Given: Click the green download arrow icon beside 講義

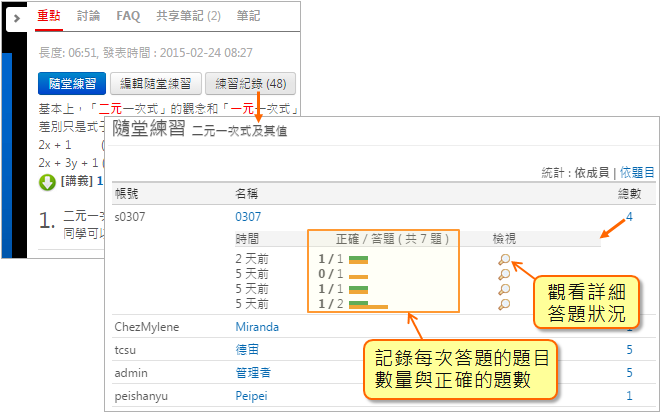Looking at the screenshot, I should point(46,181).
